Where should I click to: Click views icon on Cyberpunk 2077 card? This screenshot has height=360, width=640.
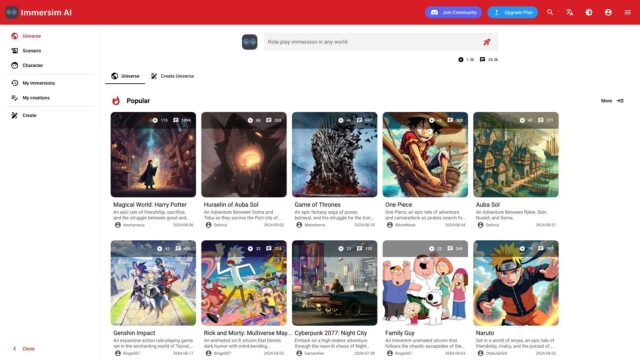(341, 248)
